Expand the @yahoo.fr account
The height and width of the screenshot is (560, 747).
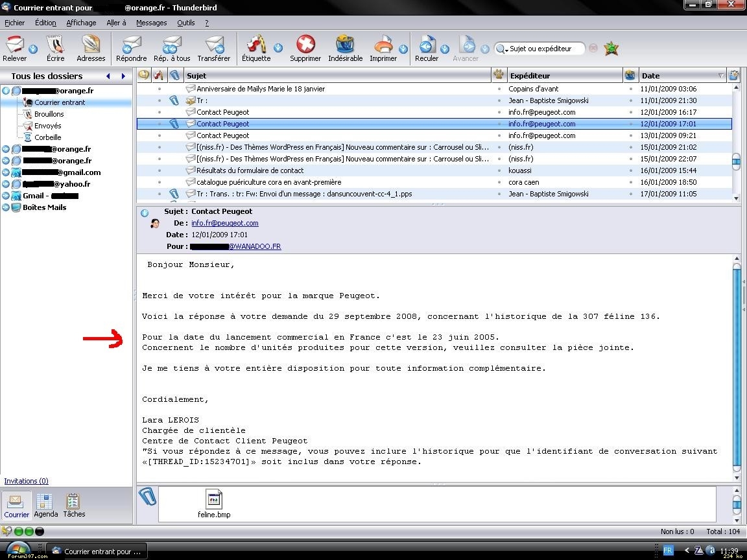(6, 184)
